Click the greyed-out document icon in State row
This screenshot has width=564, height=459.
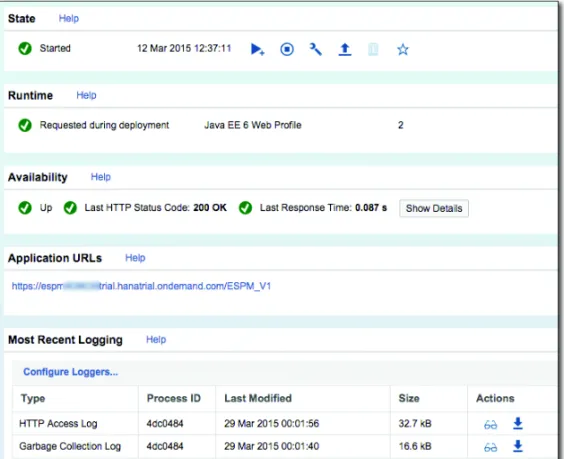373,49
